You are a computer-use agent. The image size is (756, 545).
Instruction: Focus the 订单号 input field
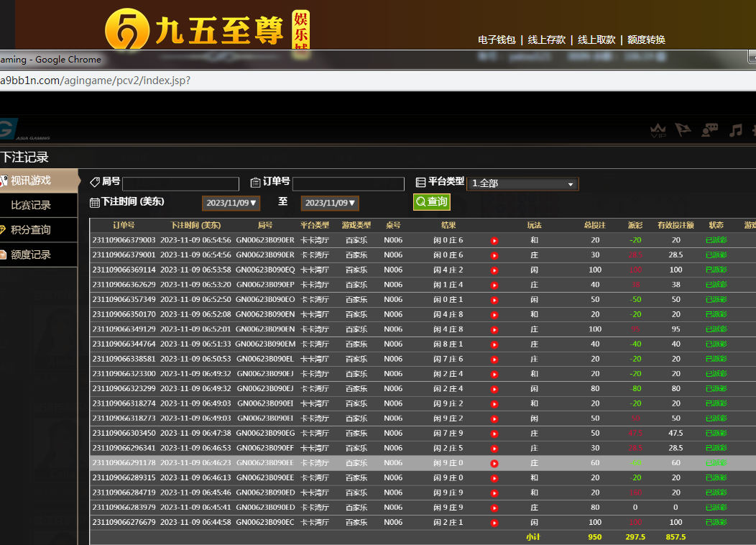click(x=348, y=184)
